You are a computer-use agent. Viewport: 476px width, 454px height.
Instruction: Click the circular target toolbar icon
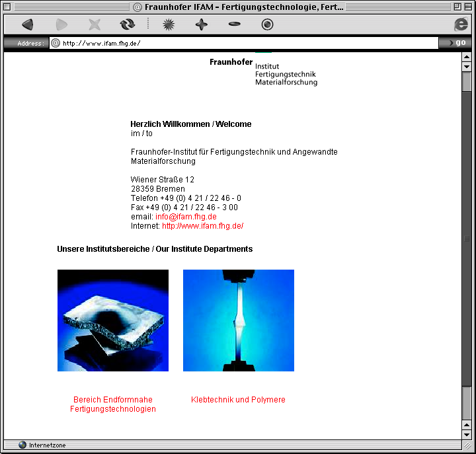[267, 24]
